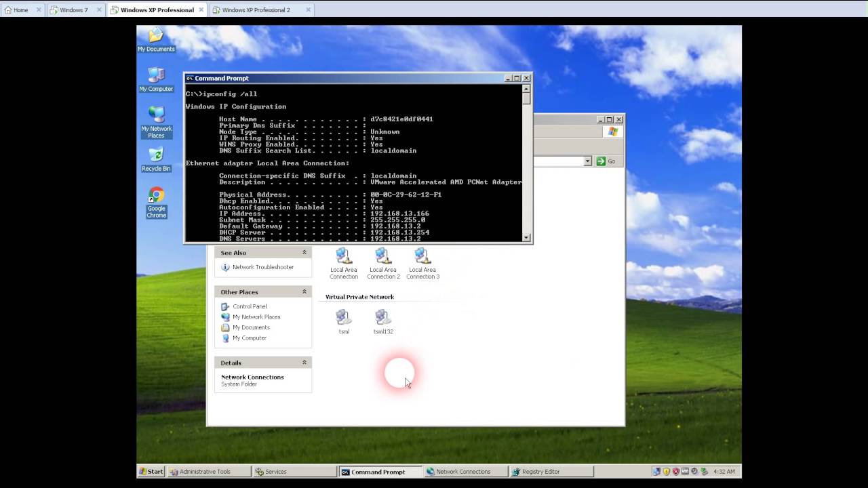868x488 pixels.
Task: Open the address bar dropdown in Network Connections
Action: 587,161
